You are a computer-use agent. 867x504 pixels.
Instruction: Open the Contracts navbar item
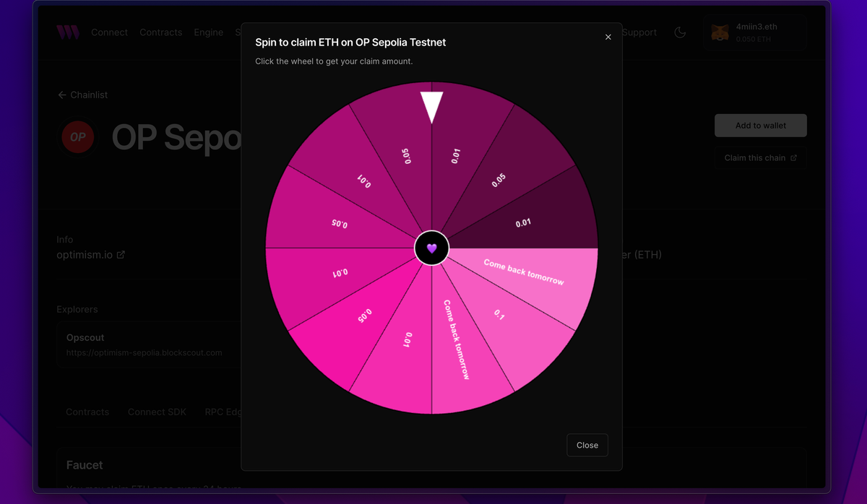[160, 32]
